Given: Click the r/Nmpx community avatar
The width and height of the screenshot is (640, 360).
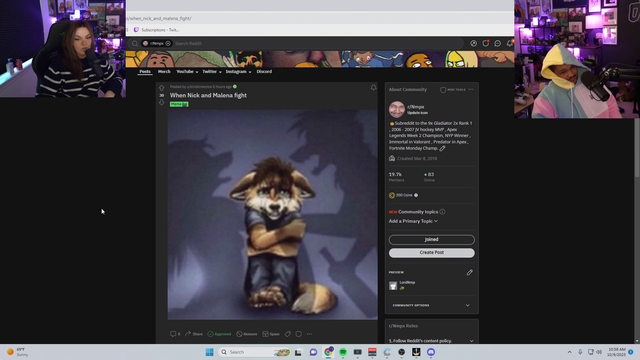Looking at the screenshot, I should coord(396,109).
